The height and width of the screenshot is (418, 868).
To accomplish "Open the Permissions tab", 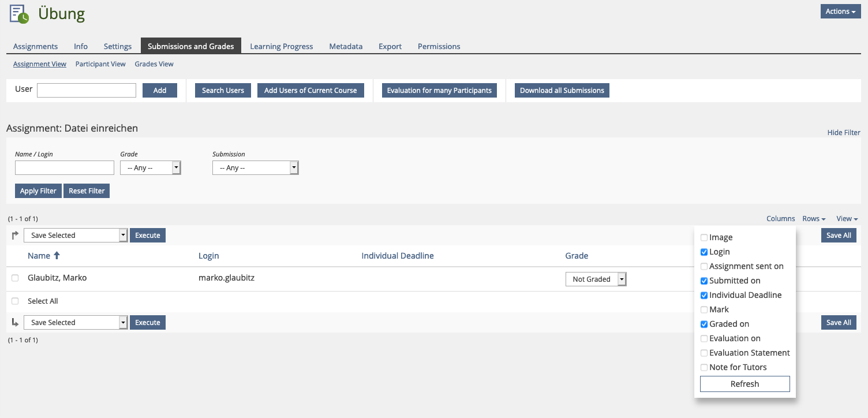I will click(x=439, y=46).
